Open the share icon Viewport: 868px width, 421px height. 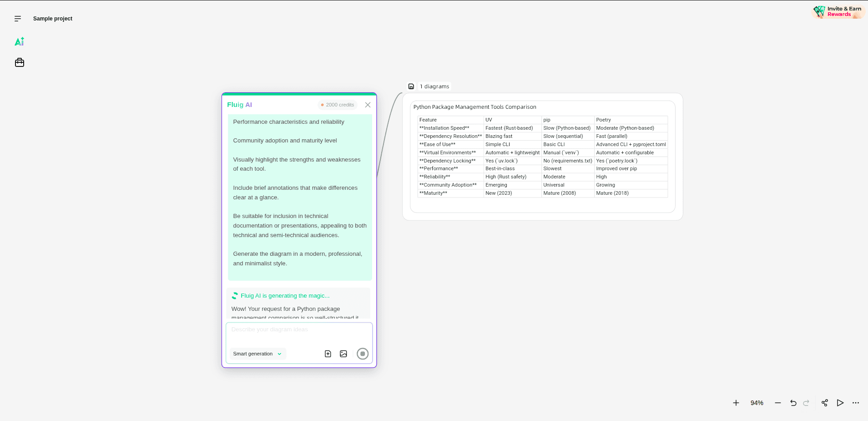coord(825,403)
